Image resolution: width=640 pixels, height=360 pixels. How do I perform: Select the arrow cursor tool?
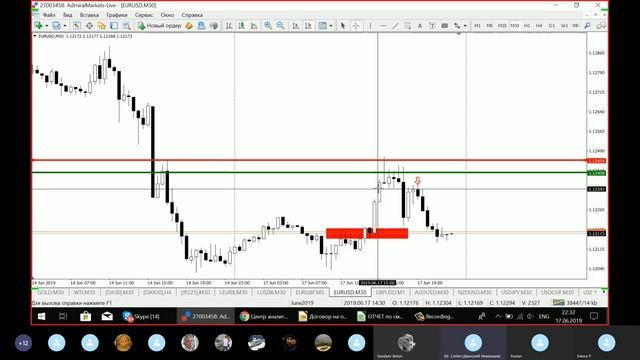click(343, 26)
